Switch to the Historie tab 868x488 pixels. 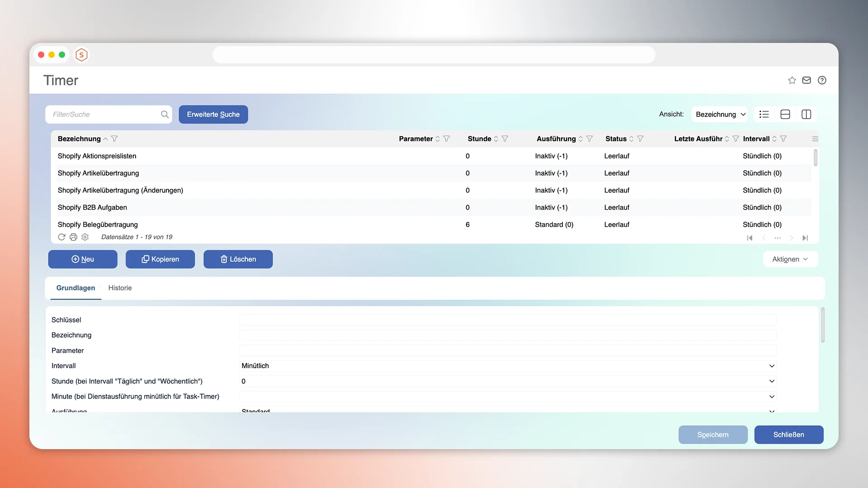[119, 288]
